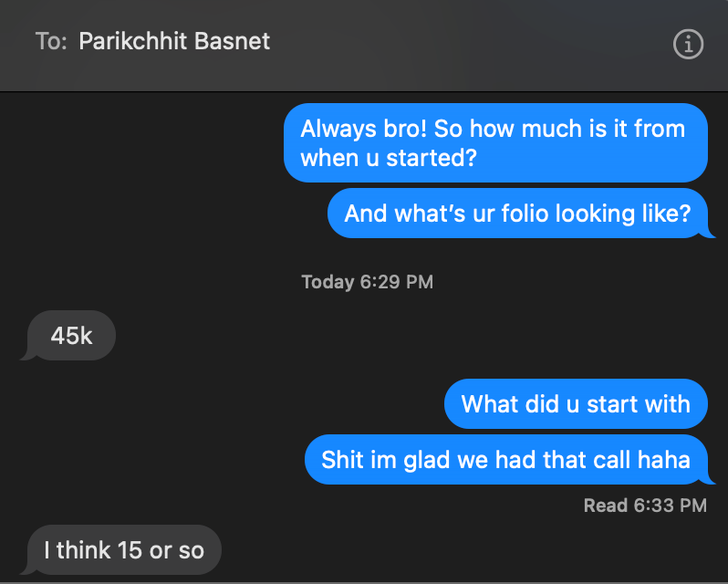The width and height of the screenshot is (728, 584).
Task: Select the "Always bro! So how much" message bubble
Action: pos(496,143)
